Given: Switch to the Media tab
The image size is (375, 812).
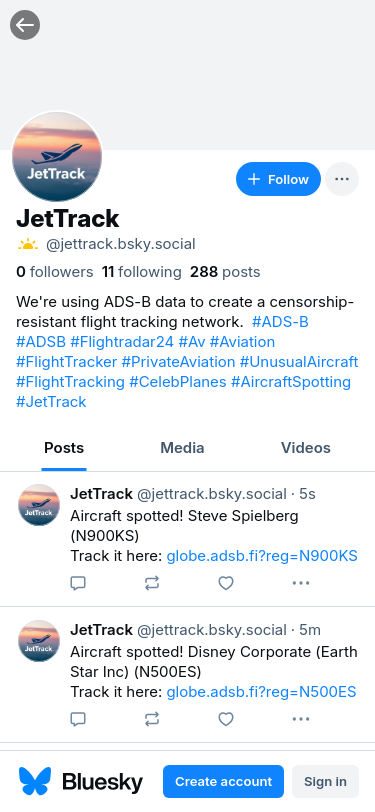Looking at the screenshot, I should (x=182, y=448).
